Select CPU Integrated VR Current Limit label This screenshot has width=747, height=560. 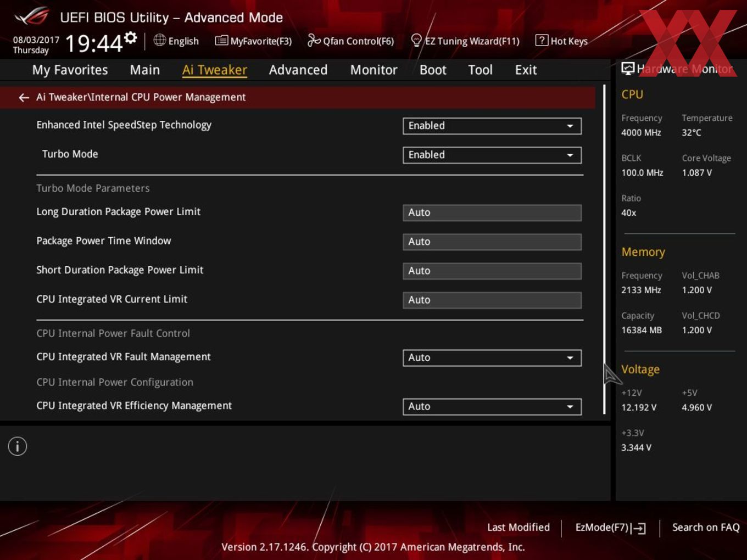click(112, 299)
